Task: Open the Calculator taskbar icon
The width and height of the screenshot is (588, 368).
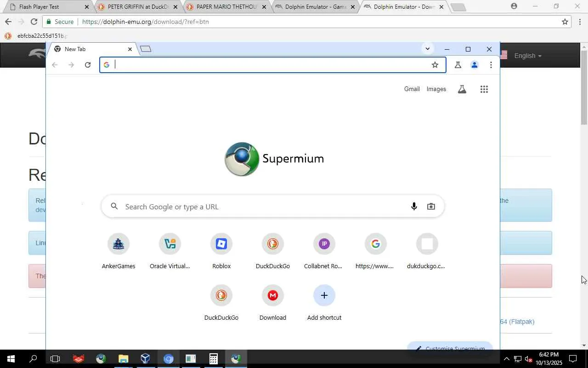Action: (214, 359)
